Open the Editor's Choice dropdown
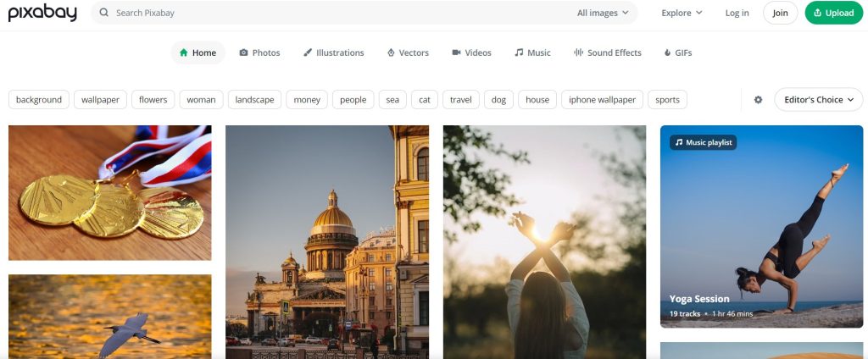This screenshot has width=868, height=359. 819,100
